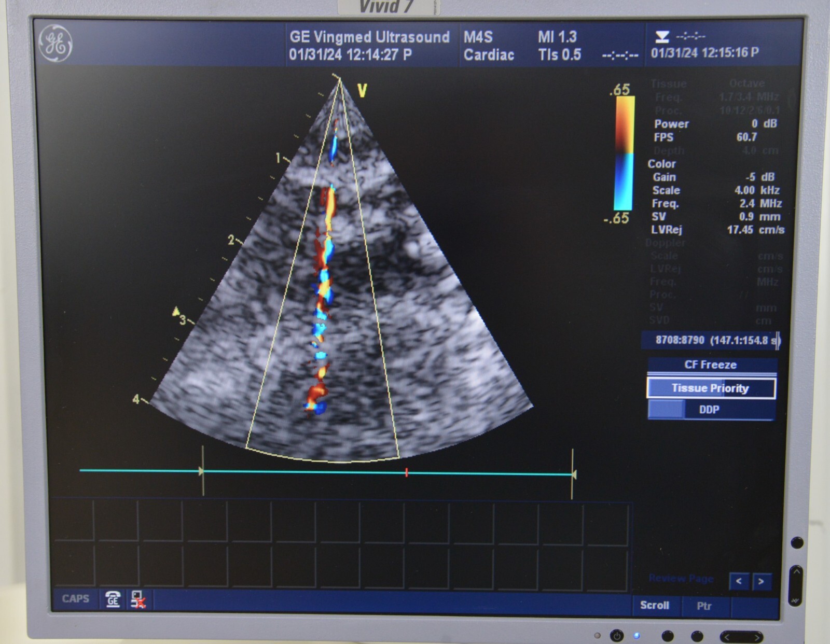The width and height of the screenshot is (830, 644).
Task: Open the GE telephone service icon
Action: 113,599
